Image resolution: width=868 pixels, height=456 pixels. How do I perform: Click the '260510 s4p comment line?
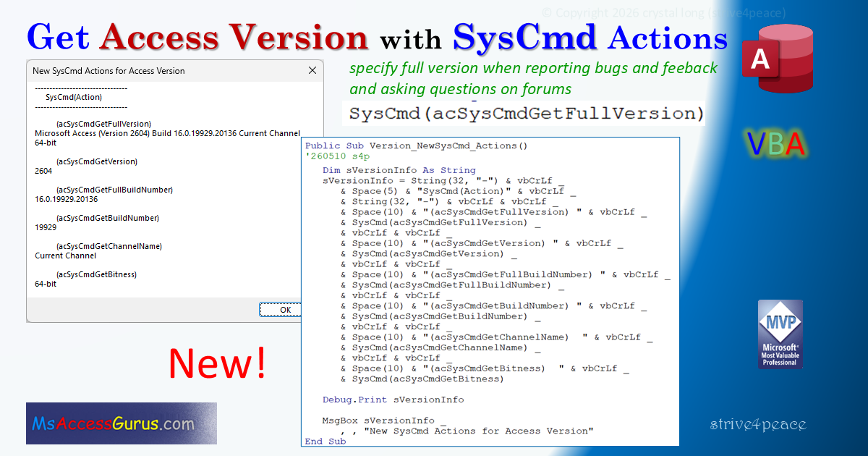(x=337, y=156)
